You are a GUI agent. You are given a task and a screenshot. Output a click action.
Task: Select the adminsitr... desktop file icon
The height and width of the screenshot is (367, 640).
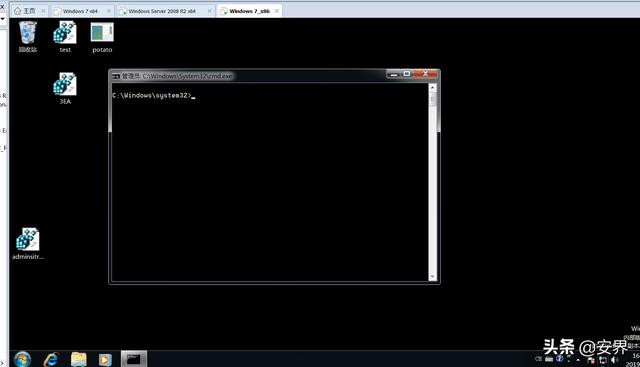[x=28, y=244]
